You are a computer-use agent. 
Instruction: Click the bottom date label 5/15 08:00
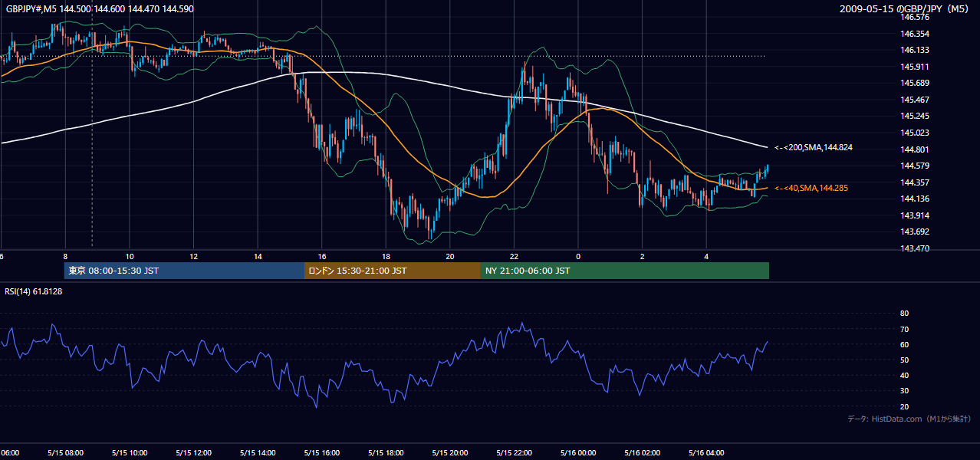point(64,452)
